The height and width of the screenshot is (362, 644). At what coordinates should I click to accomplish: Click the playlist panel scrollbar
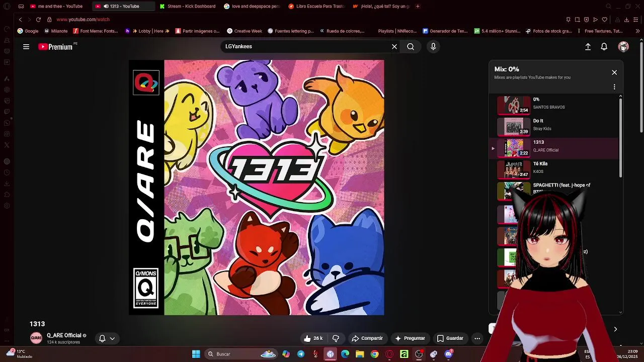click(x=620, y=138)
